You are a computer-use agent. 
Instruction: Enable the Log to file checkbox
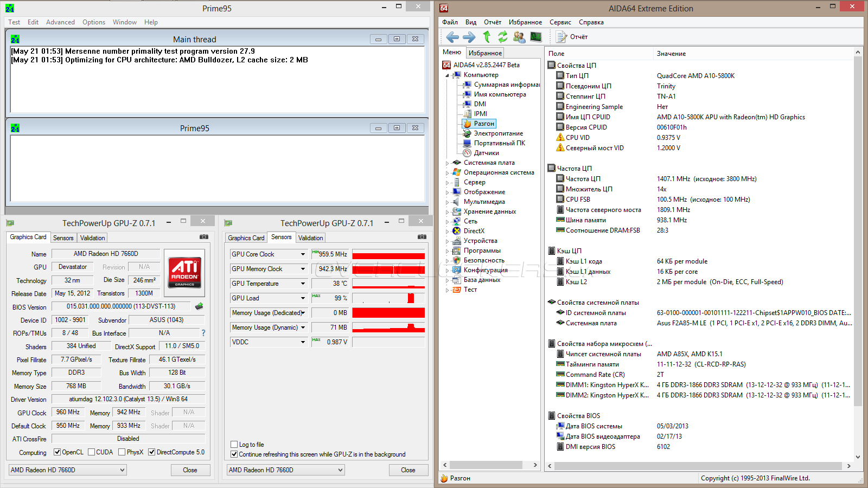(234, 445)
